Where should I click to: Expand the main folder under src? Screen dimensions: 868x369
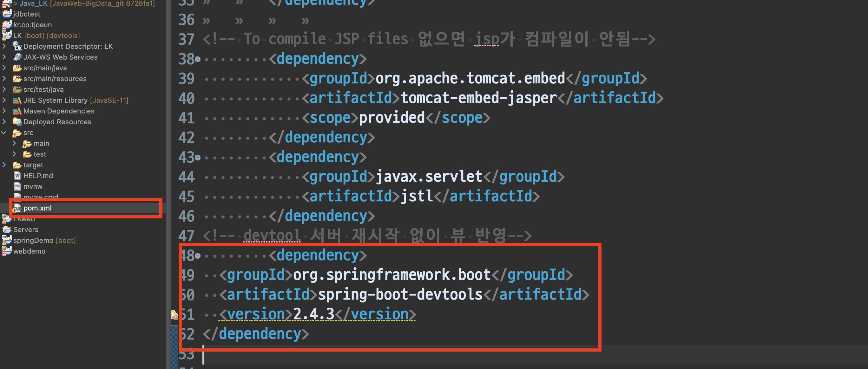(14, 143)
